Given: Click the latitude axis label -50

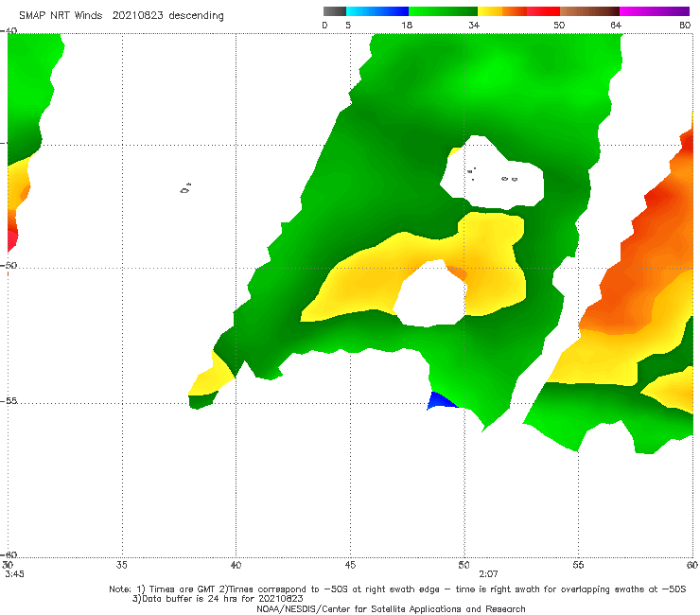Looking at the screenshot, I should (x=9, y=265).
